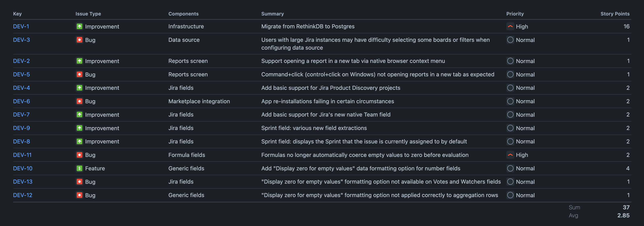This screenshot has height=226, width=644.
Task: Click the Improvement icon on DEV-8
Action: (79, 141)
